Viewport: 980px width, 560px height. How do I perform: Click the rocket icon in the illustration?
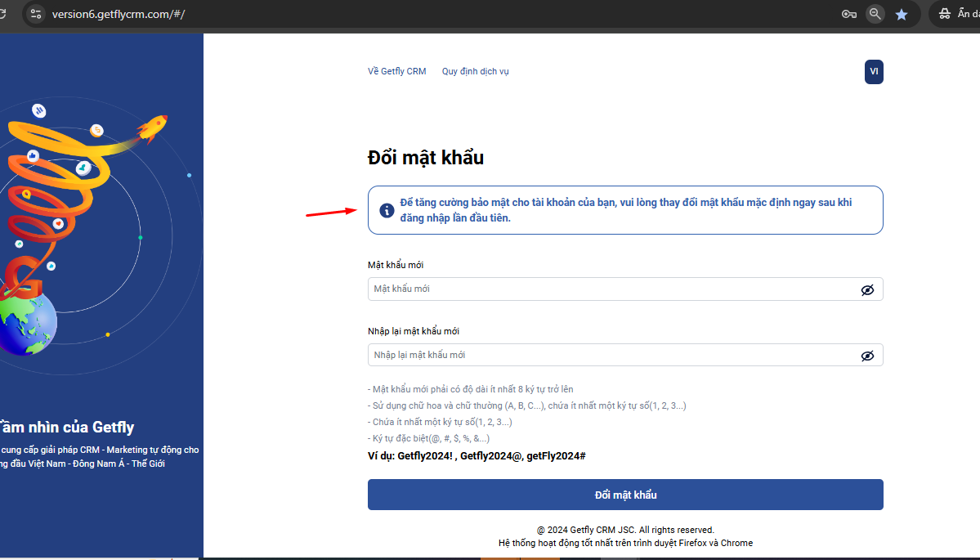[x=153, y=127]
